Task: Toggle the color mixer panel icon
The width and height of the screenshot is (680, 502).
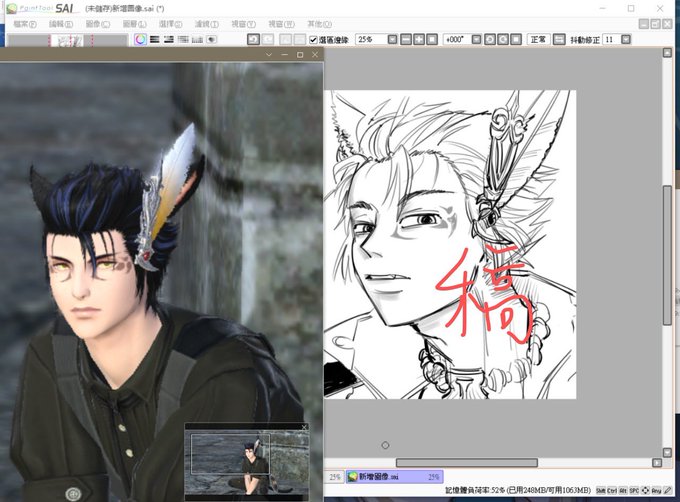Action: [183, 39]
